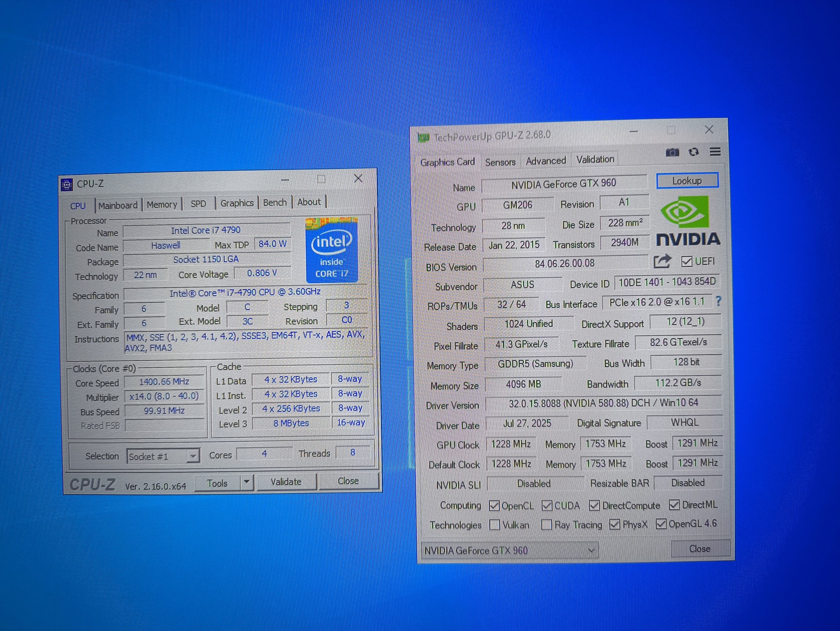Click the Driver Version field
This screenshot has height=631, width=840.
point(603,403)
